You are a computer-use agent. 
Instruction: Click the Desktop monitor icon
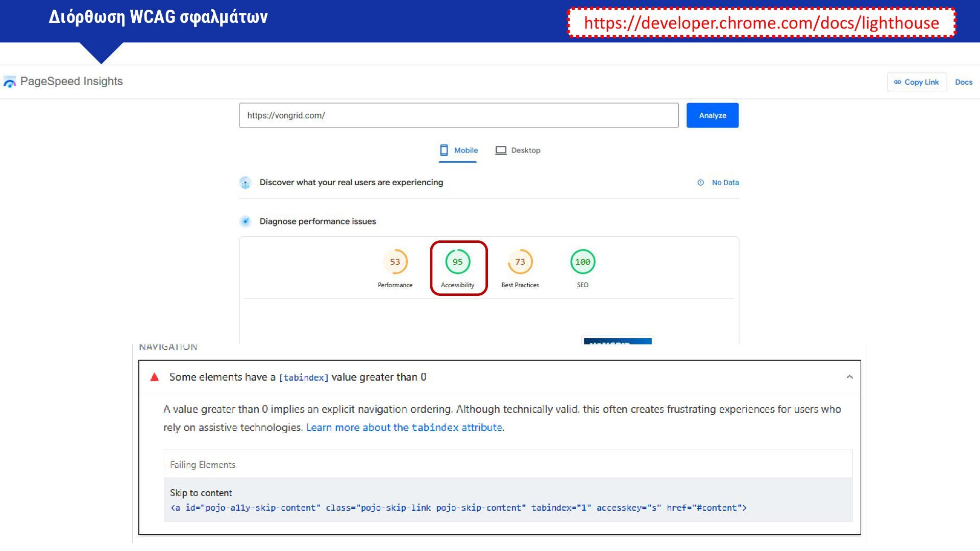[x=501, y=151]
